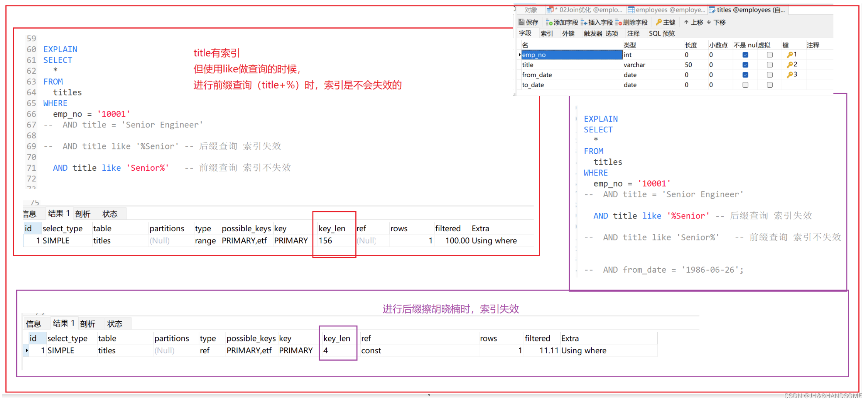This screenshot has height=402, width=868.
Task: Click the table icon on employees tab
Action: click(631, 10)
